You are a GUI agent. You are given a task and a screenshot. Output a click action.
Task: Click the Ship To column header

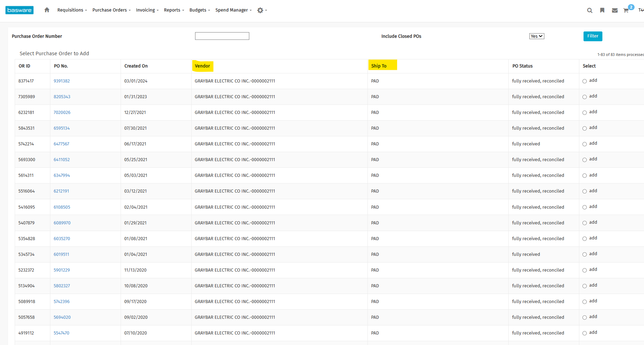coord(379,66)
